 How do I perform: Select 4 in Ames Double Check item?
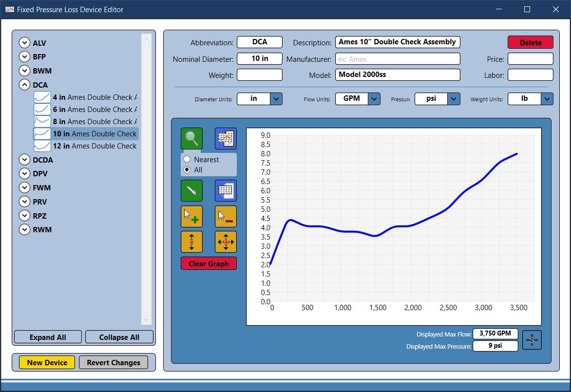86,97
